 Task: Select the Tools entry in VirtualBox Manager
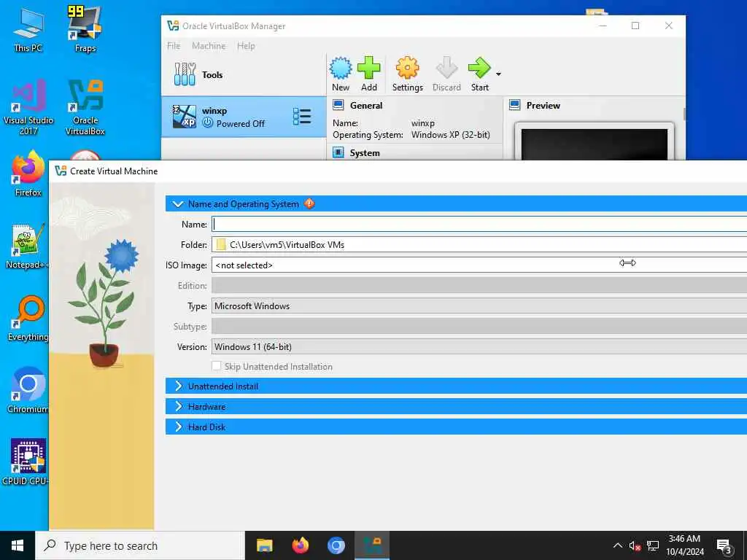244,75
